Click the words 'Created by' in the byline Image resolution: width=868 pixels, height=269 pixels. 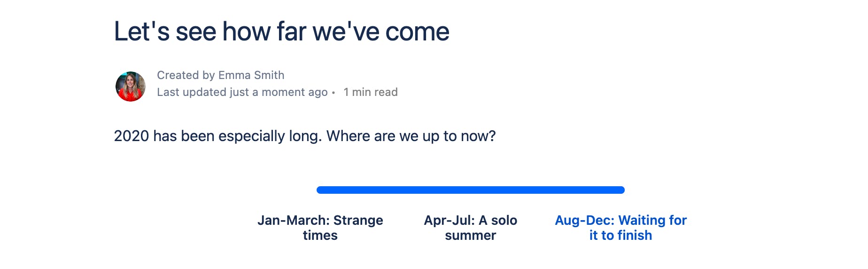(x=186, y=75)
